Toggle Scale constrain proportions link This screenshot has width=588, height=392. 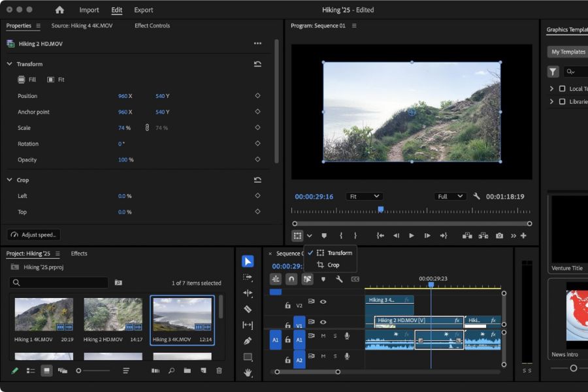pos(147,127)
